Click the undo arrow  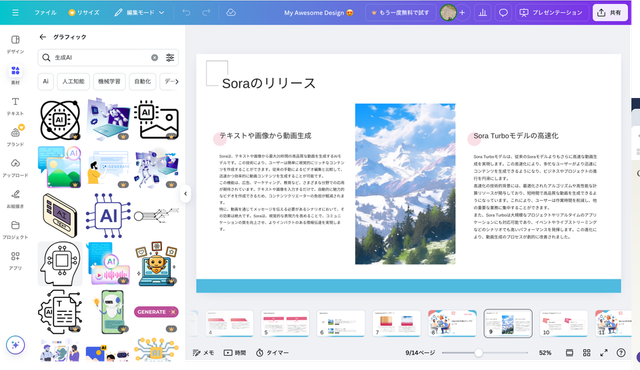(186, 13)
